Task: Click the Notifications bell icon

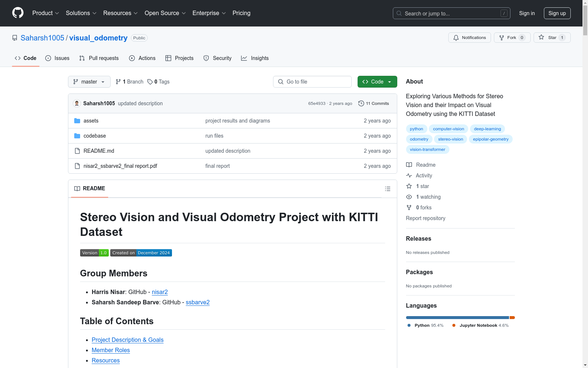Action: (x=456, y=38)
